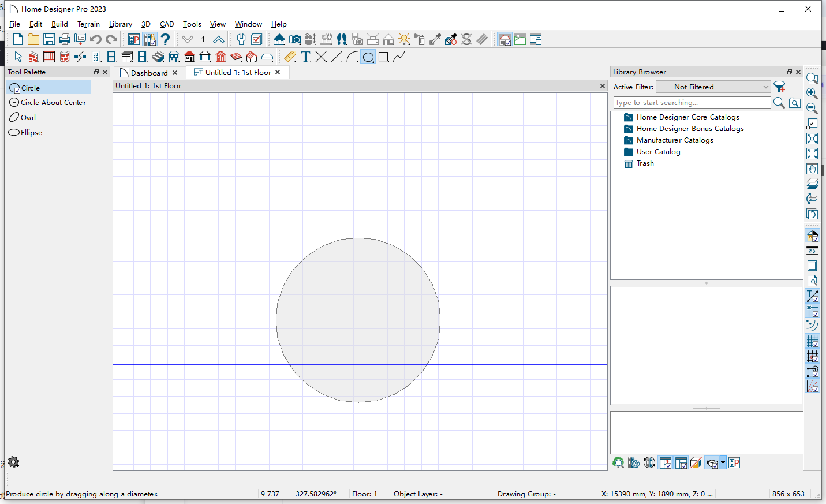Open the 3D menu
Screen dimensions: 826x504
click(146, 24)
